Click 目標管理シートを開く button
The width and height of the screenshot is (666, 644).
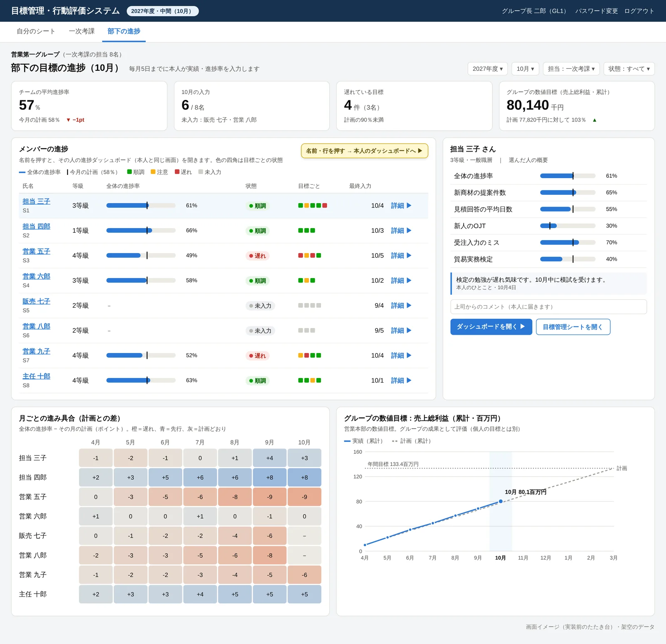(x=573, y=327)
